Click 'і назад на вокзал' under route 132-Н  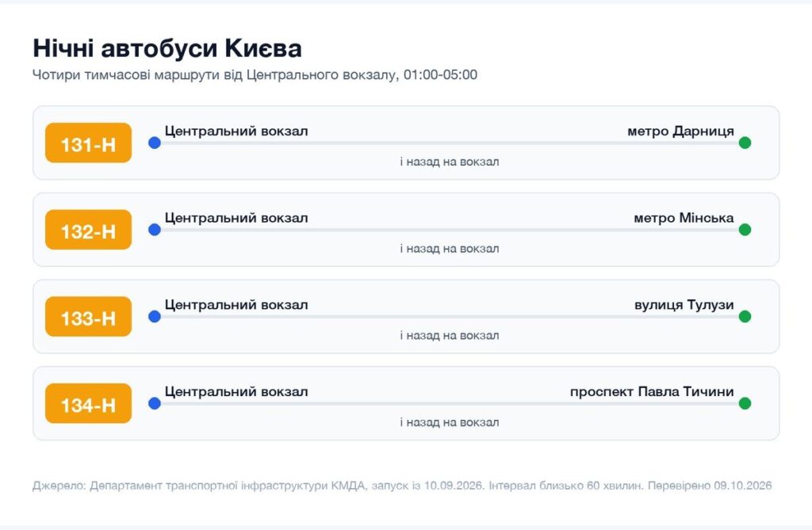(x=450, y=249)
